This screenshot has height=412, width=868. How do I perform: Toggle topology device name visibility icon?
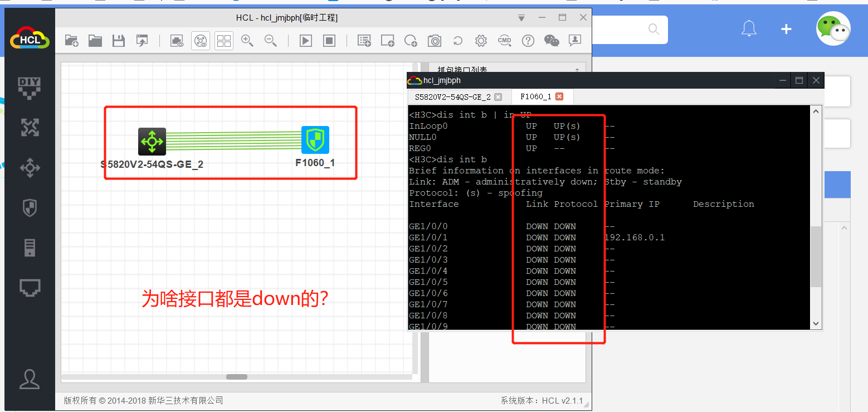(x=201, y=41)
